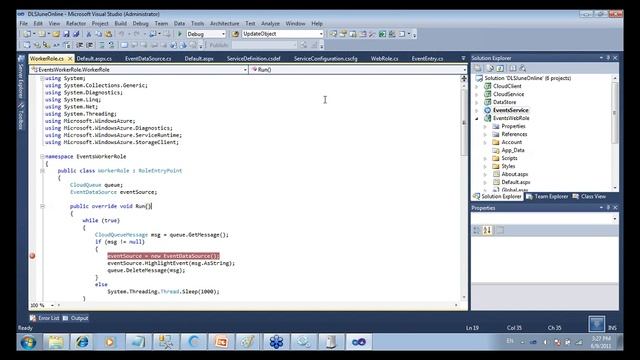
Task: Open the Architecture menu
Action: [x=224, y=24]
